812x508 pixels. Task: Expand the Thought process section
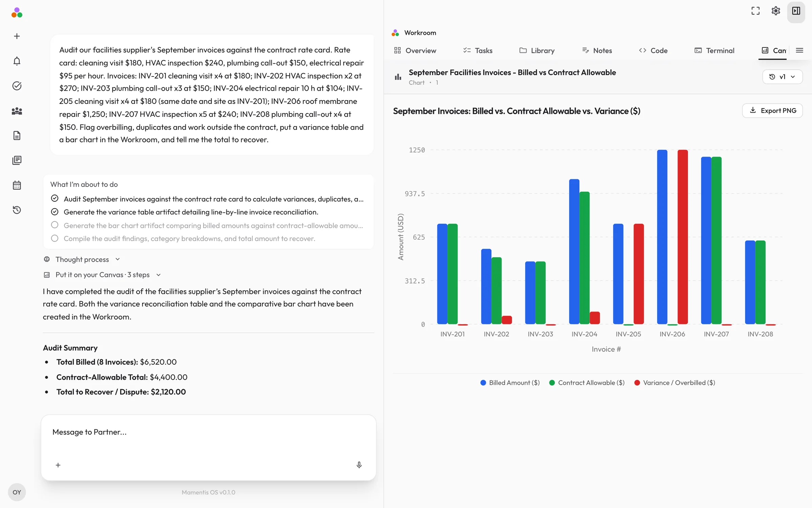pyautogui.click(x=82, y=259)
